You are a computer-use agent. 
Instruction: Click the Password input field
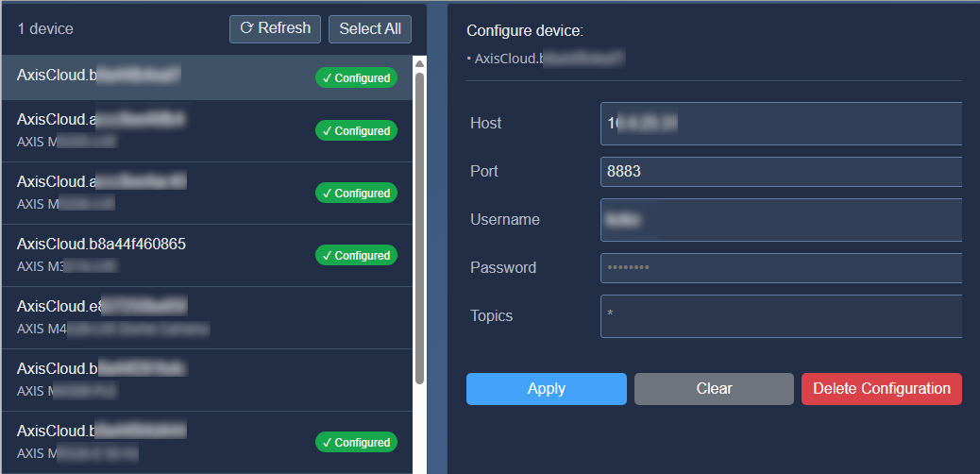click(781, 267)
